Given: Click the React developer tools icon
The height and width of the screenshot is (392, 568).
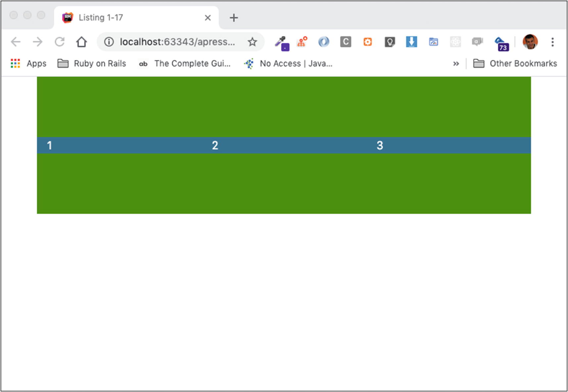Looking at the screenshot, I should pyautogui.click(x=455, y=42).
